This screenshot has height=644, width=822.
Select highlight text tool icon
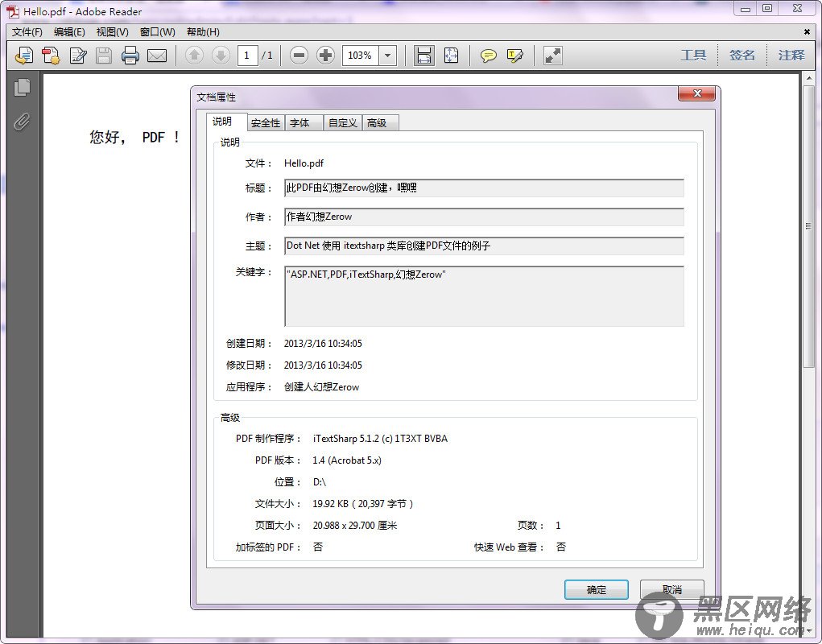[514, 55]
